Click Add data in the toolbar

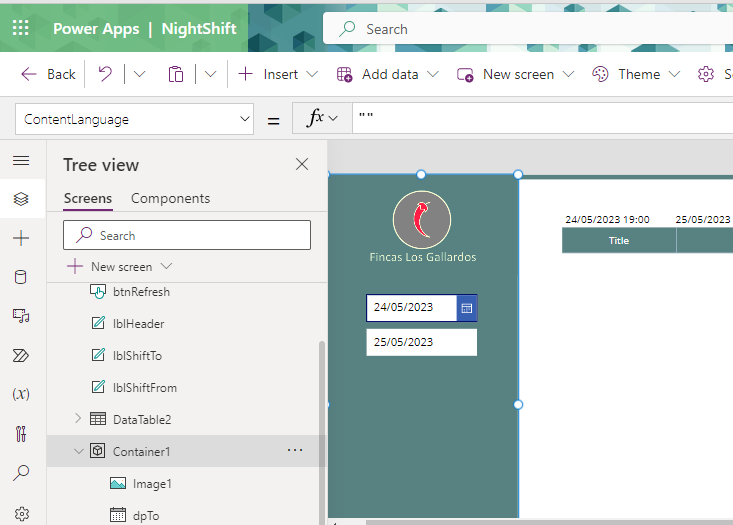(388, 74)
